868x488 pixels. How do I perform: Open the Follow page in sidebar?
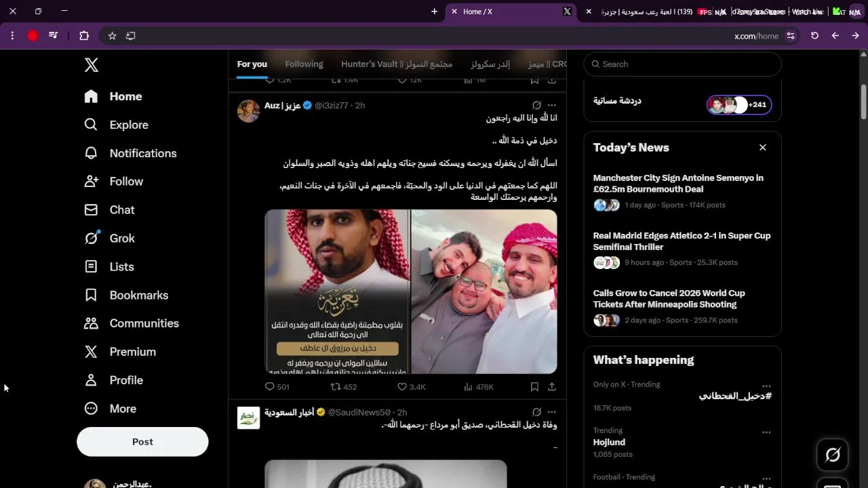tap(113, 182)
